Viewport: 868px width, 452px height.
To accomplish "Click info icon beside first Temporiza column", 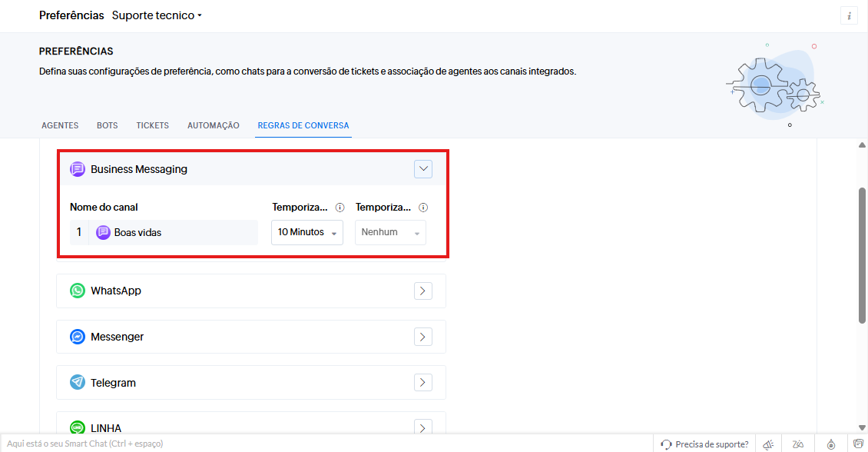I will click(x=340, y=208).
